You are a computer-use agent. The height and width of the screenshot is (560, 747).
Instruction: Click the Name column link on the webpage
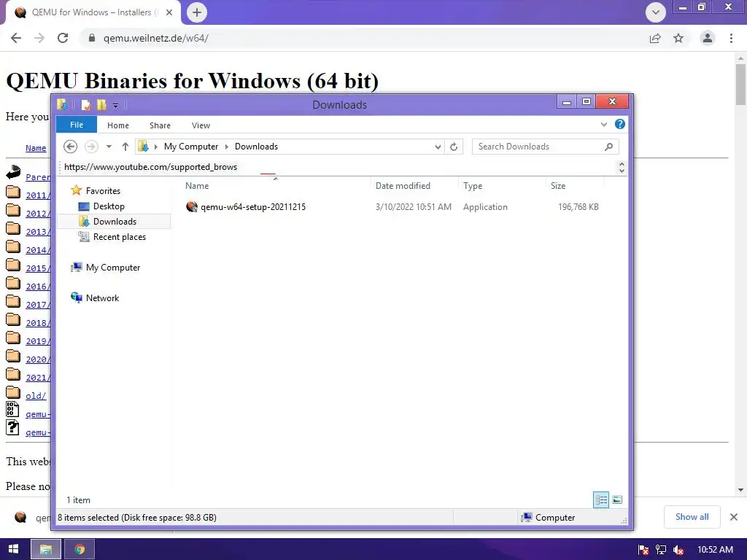point(36,148)
